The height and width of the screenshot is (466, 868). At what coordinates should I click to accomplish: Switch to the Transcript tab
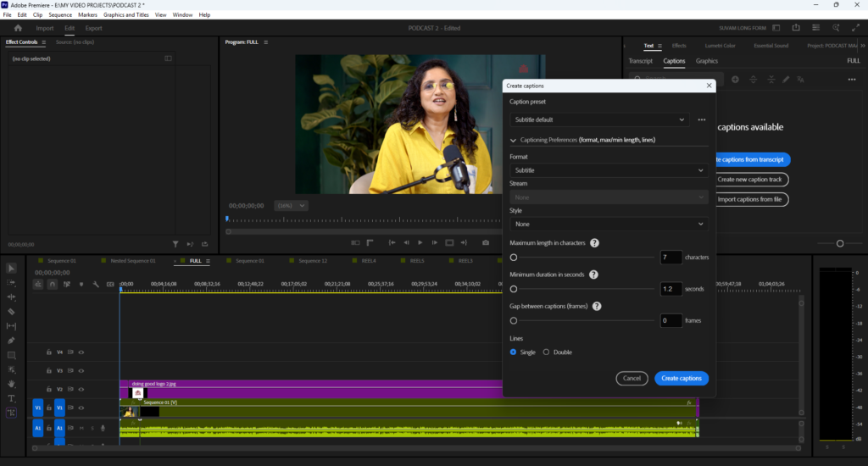[641, 61]
